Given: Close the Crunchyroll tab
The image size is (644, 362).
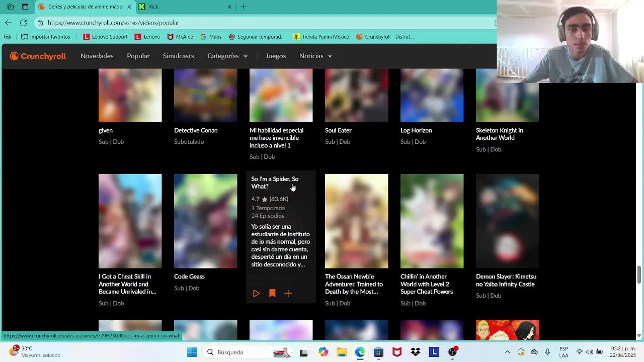Looking at the screenshot, I should (x=129, y=7).
